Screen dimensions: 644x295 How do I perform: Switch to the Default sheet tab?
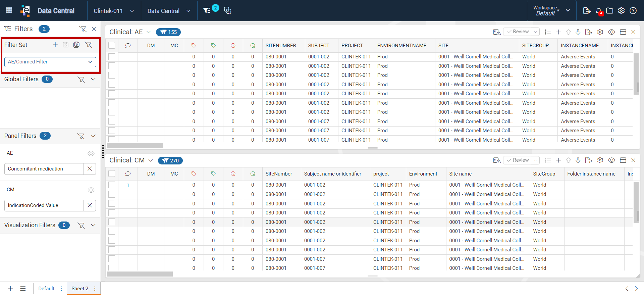(x=46, y=289)
